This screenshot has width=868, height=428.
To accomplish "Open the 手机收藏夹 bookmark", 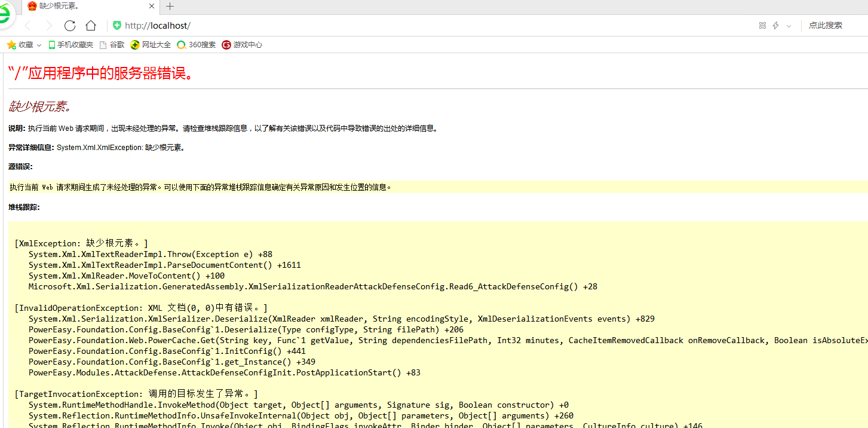I will (71, 45).
